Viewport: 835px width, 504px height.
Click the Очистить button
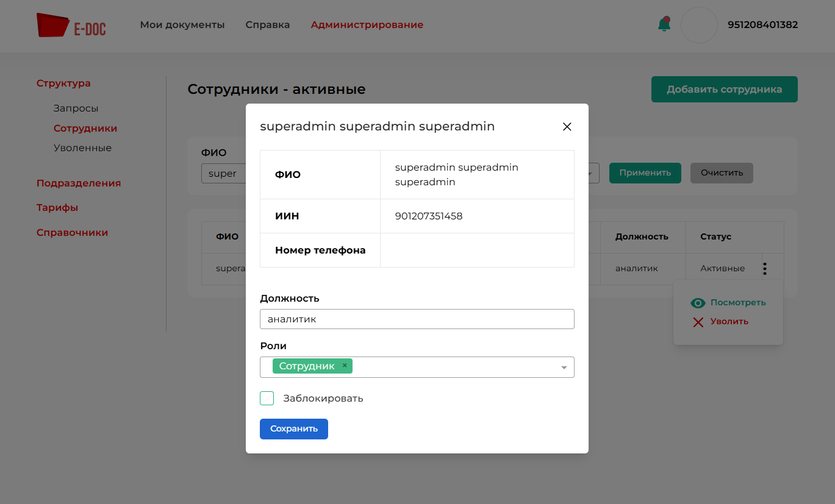click(x=722, y=173)
